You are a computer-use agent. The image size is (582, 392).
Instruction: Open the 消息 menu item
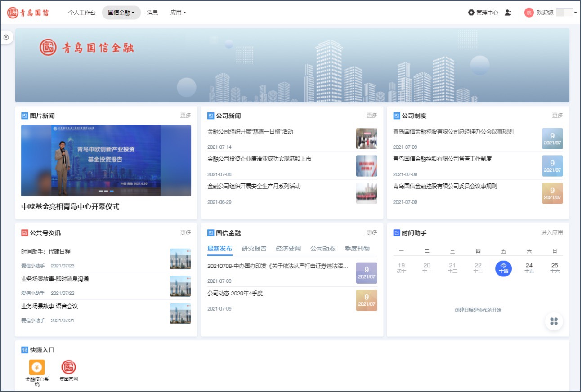click(x=152, y=13)
